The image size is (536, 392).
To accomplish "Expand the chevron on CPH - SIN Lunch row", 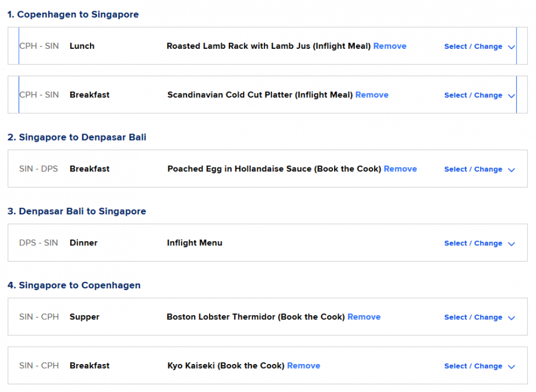I will [511, 46].
